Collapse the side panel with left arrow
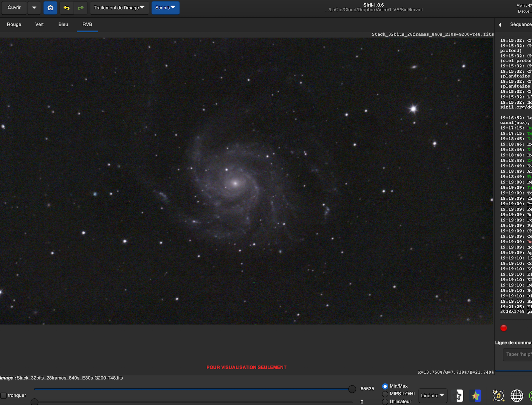 click(500, 25)
